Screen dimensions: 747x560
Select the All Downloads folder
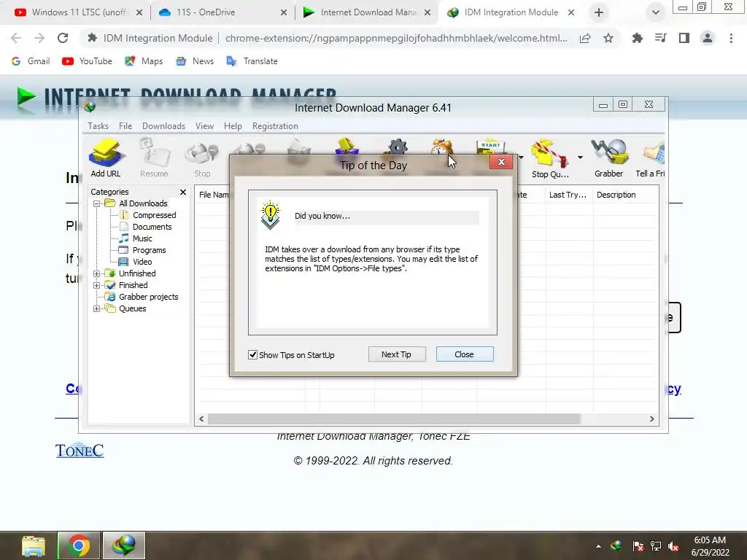(x=143, y=204)
